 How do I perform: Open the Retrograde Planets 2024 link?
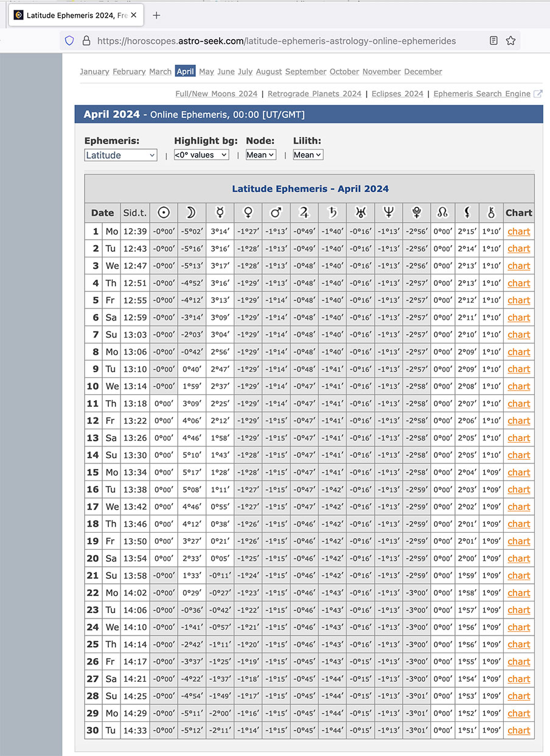[315, 94]
